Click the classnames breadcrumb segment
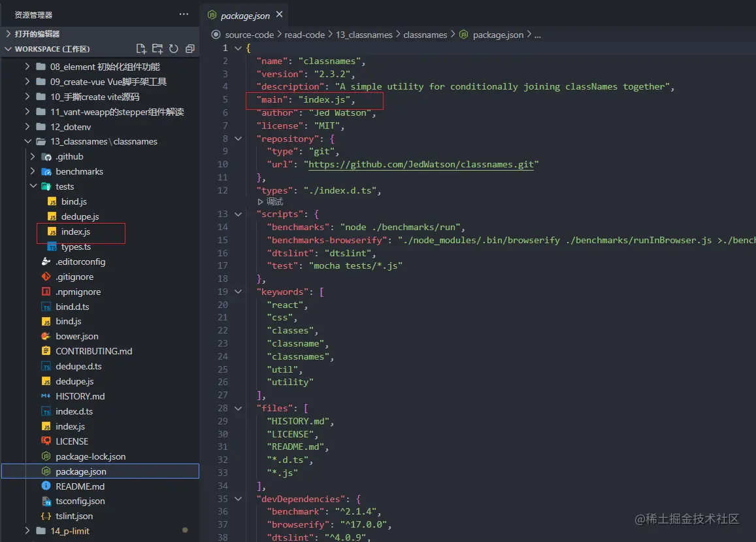Viewport: 756px width, 542px height. pos(425,35)
